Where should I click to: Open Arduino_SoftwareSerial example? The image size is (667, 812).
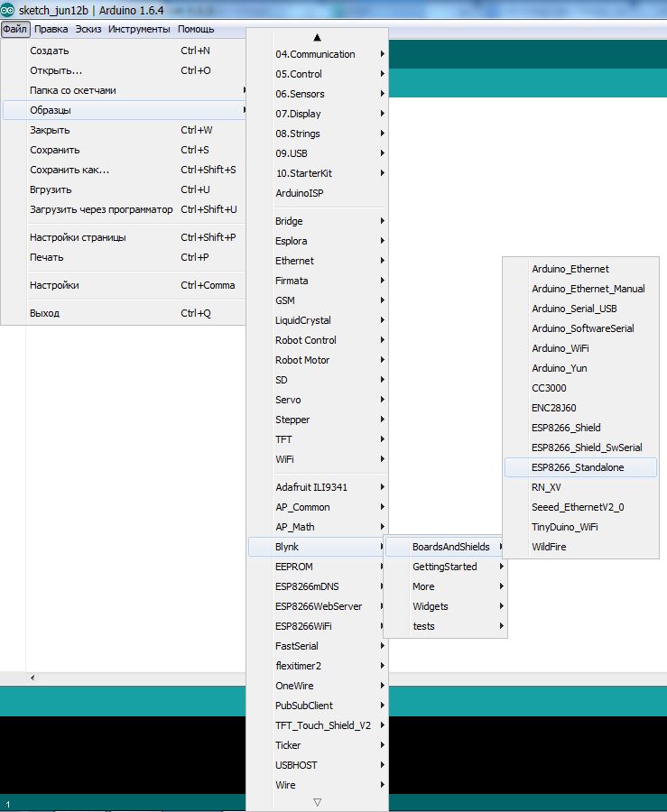(580, 328)
